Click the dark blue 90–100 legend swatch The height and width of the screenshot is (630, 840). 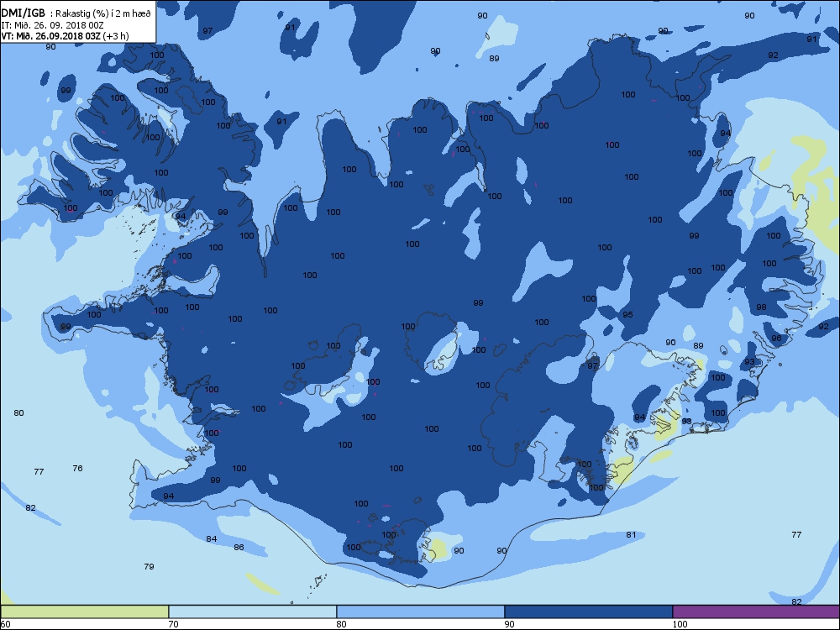pyautogui.click(x=588, y=612)
